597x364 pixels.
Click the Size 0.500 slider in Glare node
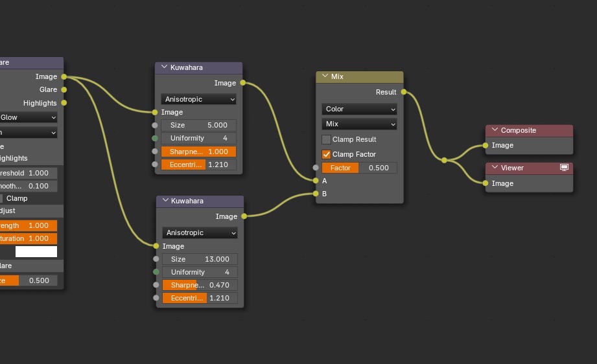point(29,280)
